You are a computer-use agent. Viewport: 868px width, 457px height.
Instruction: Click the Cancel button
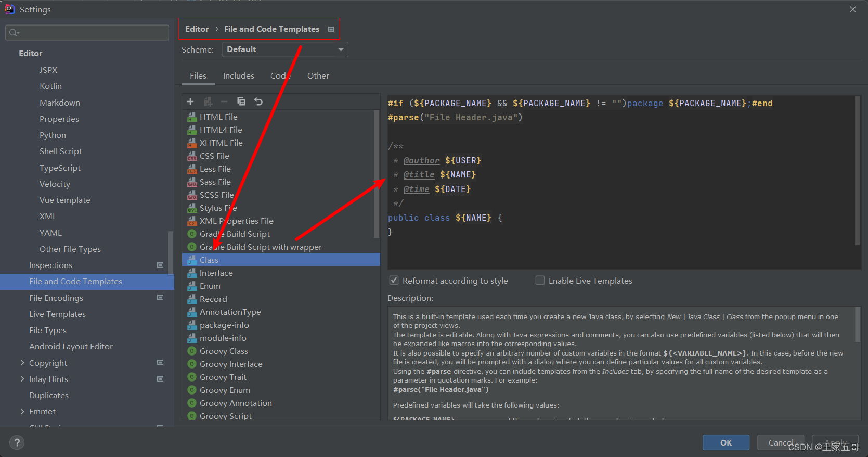(x=781, y=442)
